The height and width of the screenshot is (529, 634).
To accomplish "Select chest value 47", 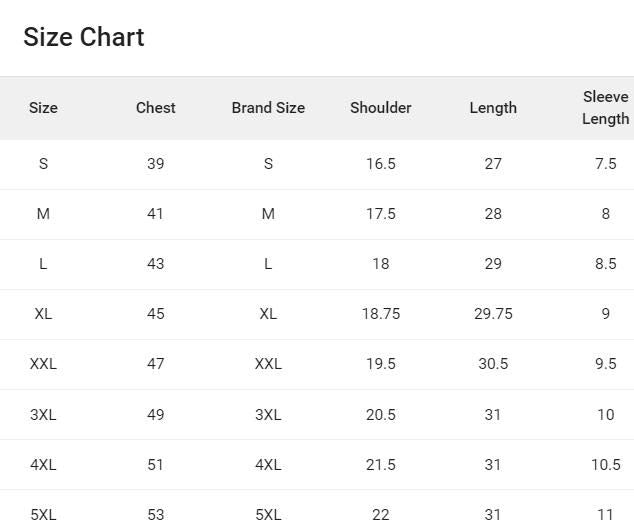I will click(x=156, y=364).
